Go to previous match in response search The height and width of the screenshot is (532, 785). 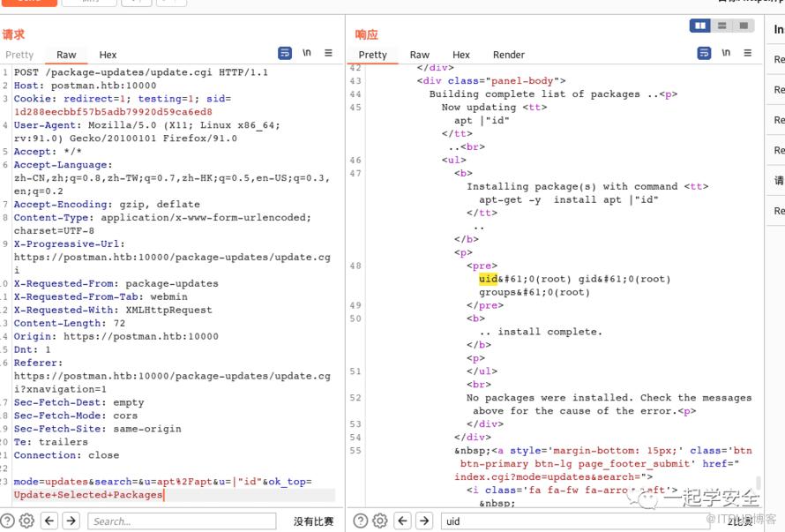coord(402,521)
